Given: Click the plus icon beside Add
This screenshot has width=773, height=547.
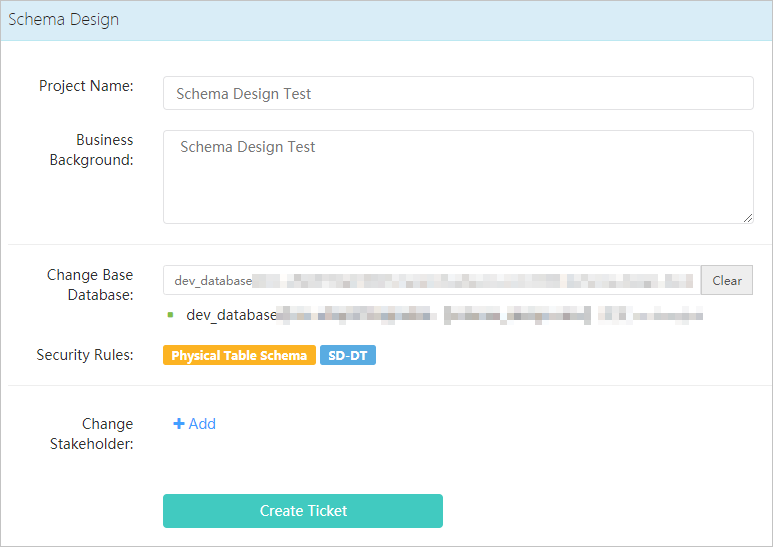Looking at the screenshot, I should [178, 424].
